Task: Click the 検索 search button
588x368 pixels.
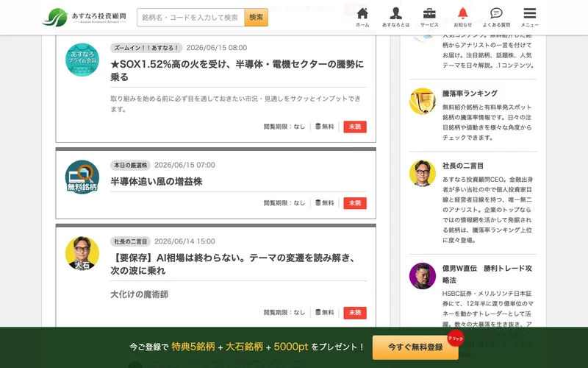Action: pyautogui.click(x=256, y=18)
